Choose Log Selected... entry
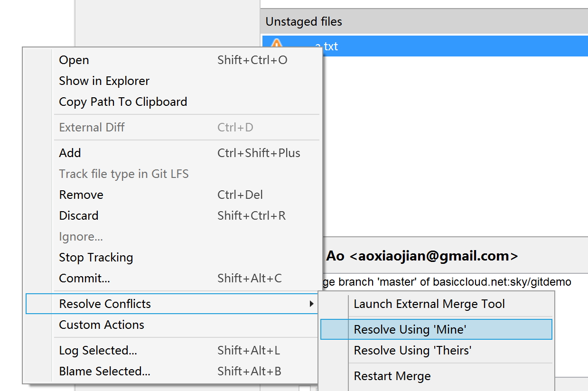 98,351
